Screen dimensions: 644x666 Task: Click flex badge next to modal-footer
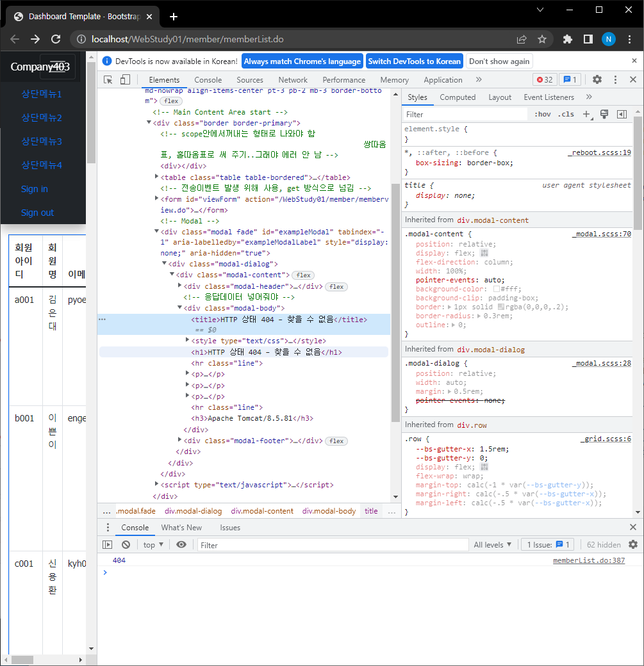click(336, 441)
